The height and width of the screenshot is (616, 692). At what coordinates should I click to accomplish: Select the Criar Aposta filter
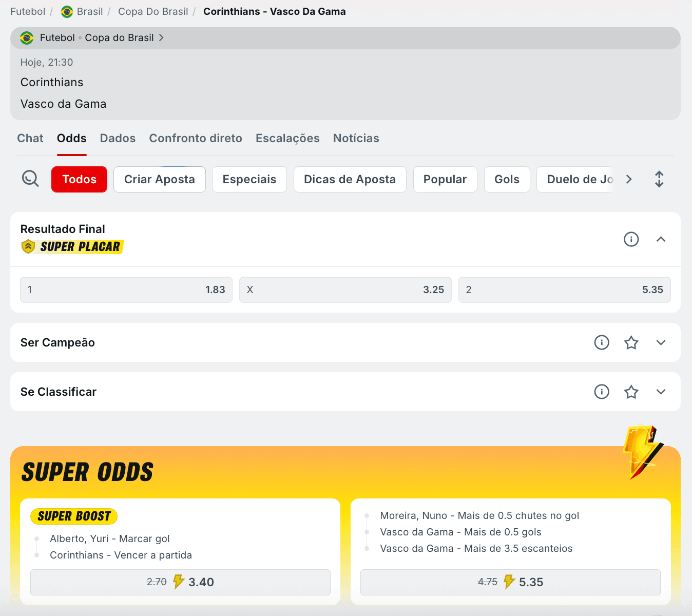[160, 179]
